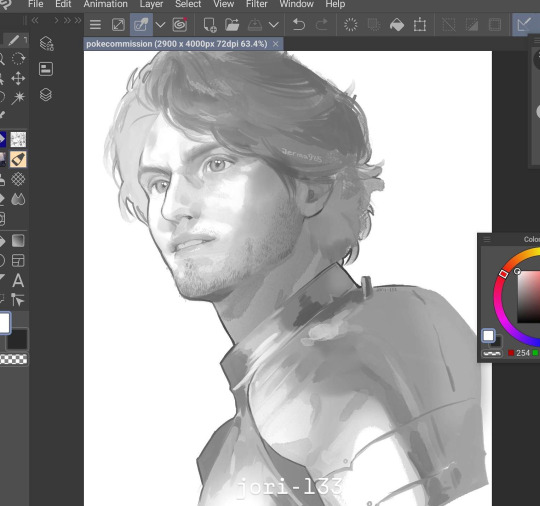The width and height of the screenshot is (540, 506).
Task: Select the Auto select magic wand tool
Action: coord(18,98)
